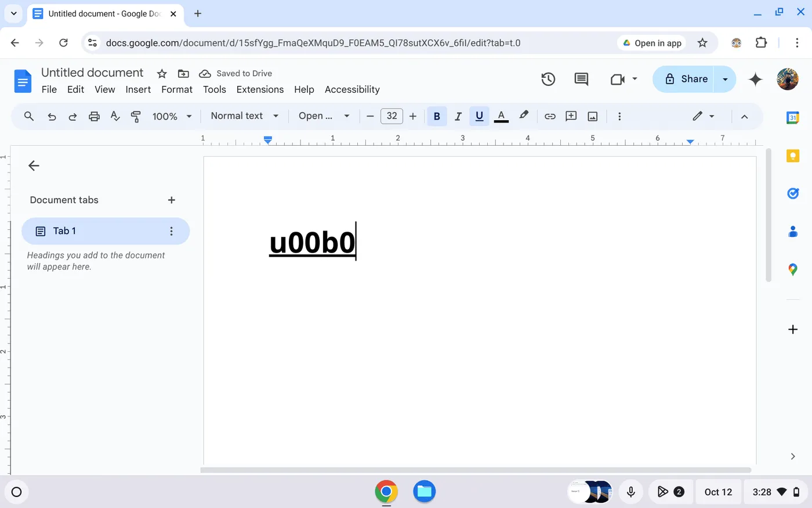The height and width of the screenshot is (508, 812).
Task: Insert image from toolbar icon
Action: [593, 116]
